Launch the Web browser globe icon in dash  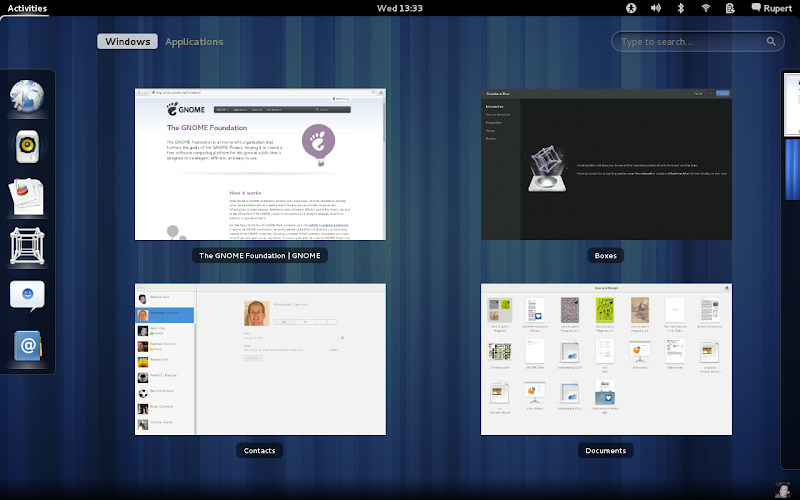pos(27,96)
